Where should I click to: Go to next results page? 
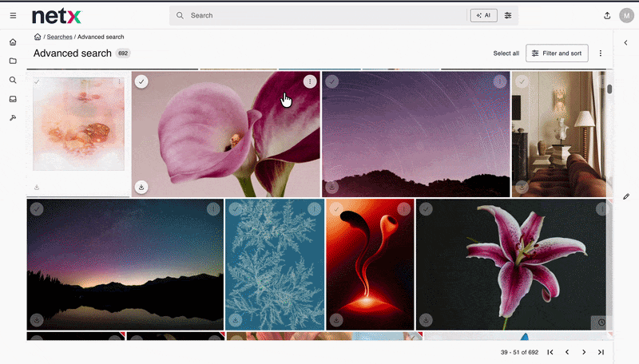tap(584, 352)
